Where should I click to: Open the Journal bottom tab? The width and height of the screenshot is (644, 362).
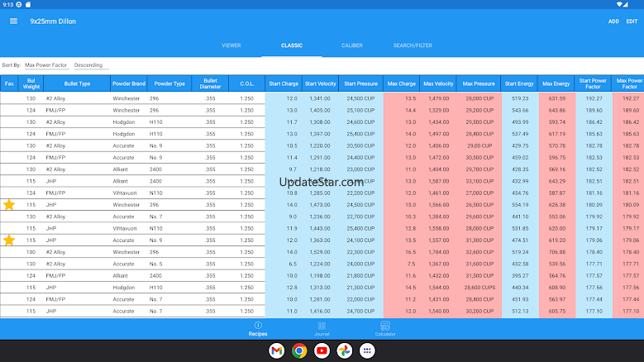(x=322, y=329)
